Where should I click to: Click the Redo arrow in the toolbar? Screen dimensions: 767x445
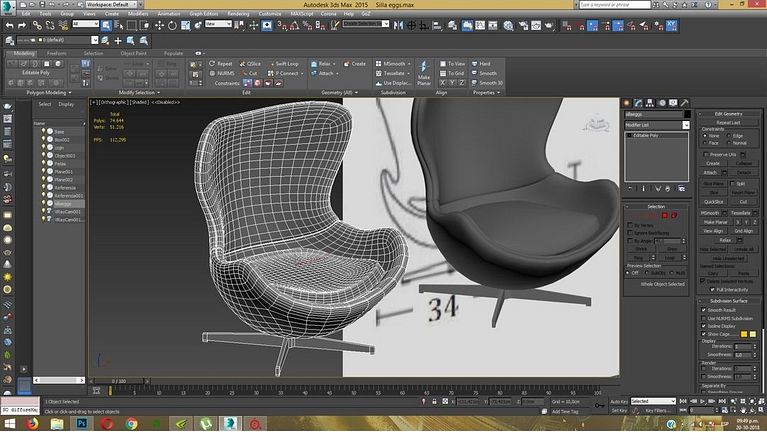pyautogui.click(x=22, y=23)
